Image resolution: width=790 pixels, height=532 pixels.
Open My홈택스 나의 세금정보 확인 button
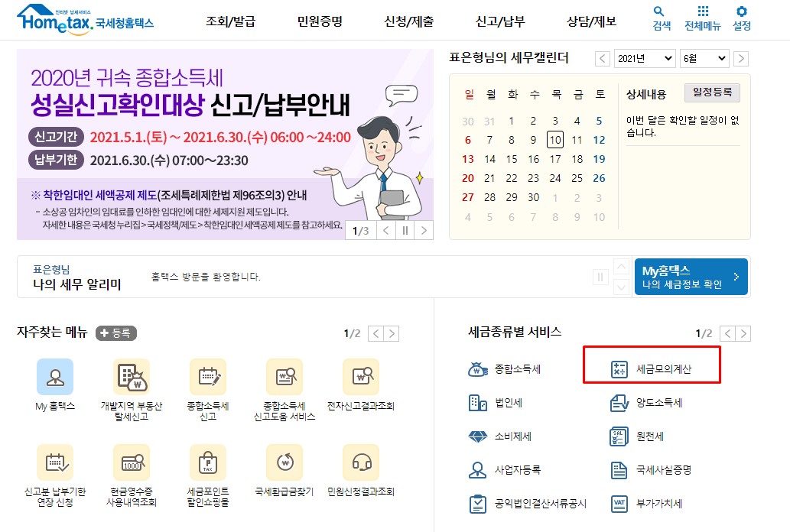pyautogui.click(x=691, y=277)
